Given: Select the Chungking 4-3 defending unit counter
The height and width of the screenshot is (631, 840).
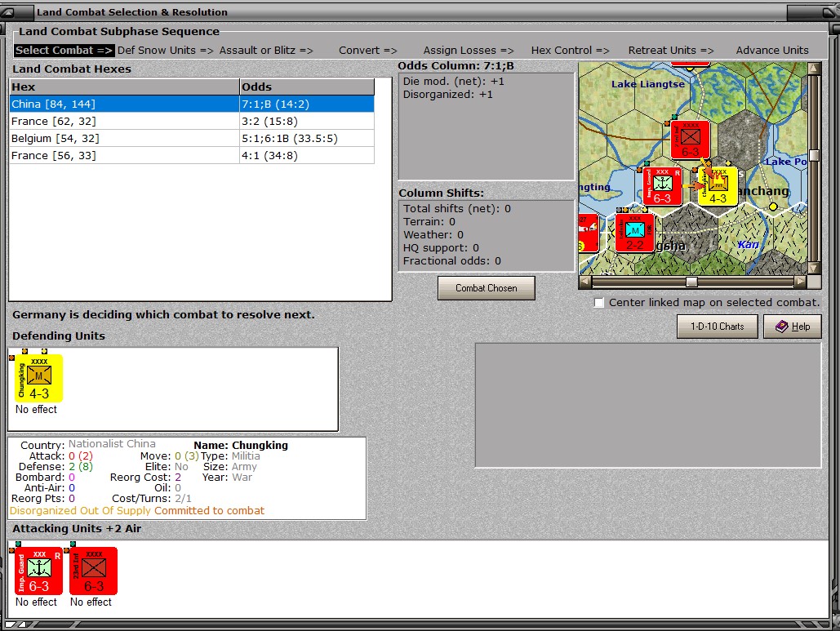Looking at the screenshot, I should (38, 378).
